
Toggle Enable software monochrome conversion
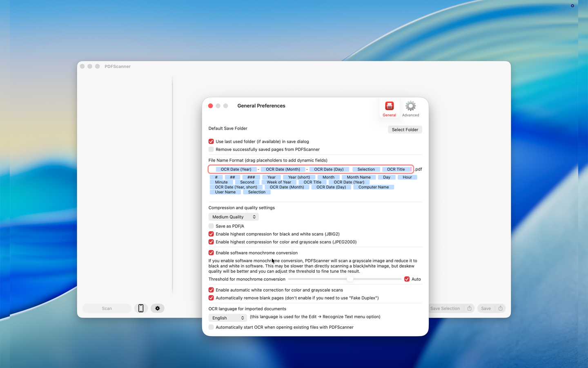(211, 253)
